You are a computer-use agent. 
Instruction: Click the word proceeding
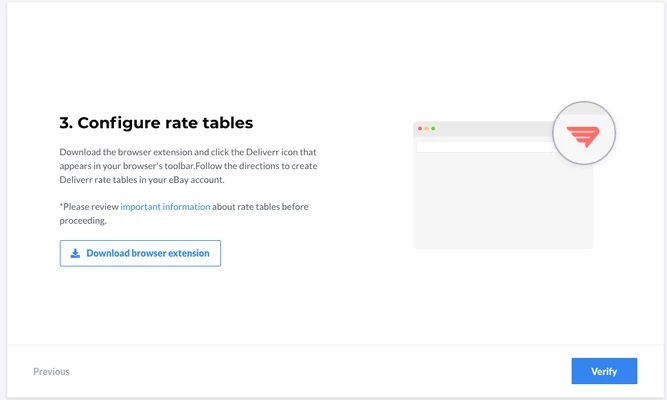83,221
